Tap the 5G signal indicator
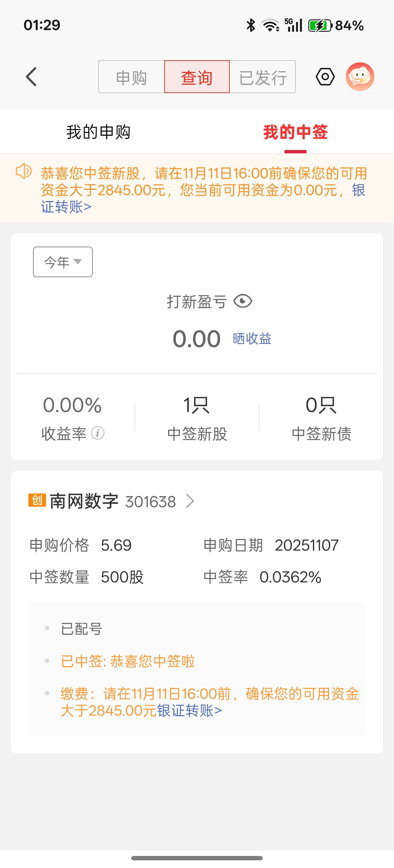Viewport: 394px width, 868px height. [x=294, y=25]
